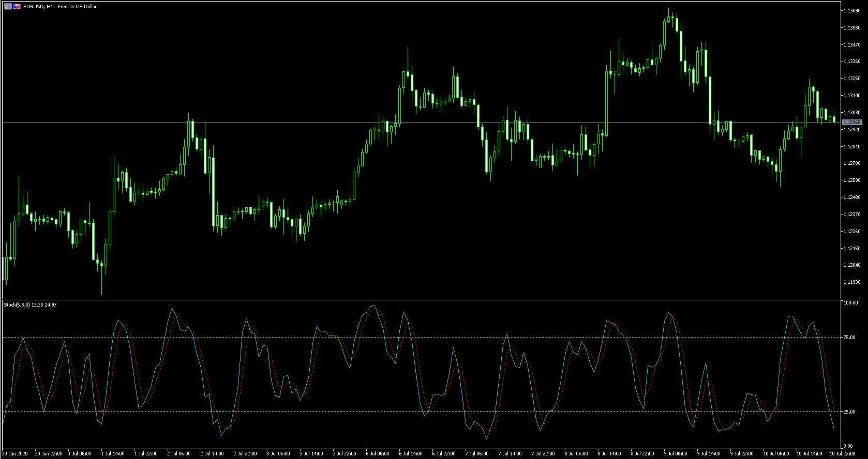The height and width of the screenshot is (459, 868).
Task: Click the 1 Jul 14:00 time label
Action: click(113, 454)
